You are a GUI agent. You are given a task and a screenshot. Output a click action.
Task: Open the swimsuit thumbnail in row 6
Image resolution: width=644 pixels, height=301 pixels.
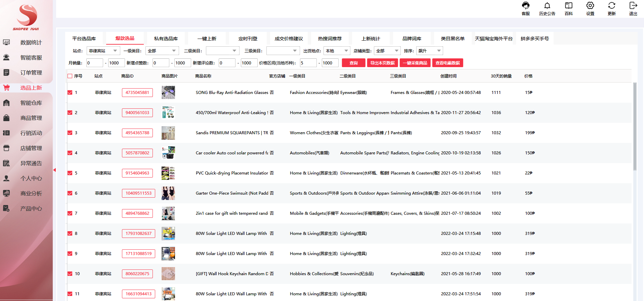[168, 193]
